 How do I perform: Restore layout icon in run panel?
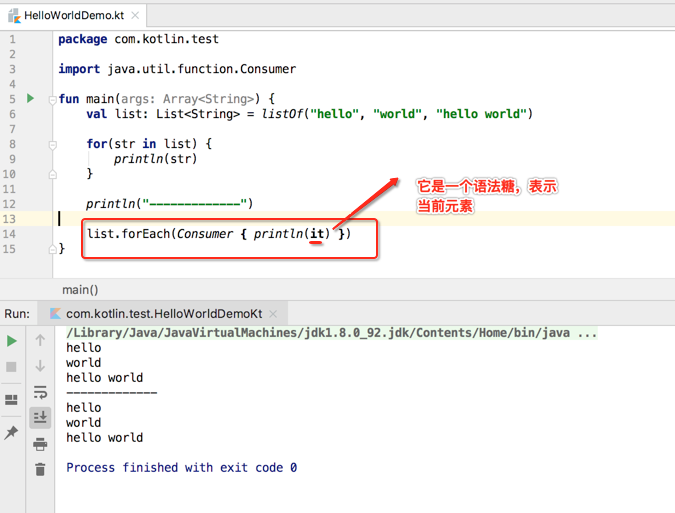click(11, 400)
